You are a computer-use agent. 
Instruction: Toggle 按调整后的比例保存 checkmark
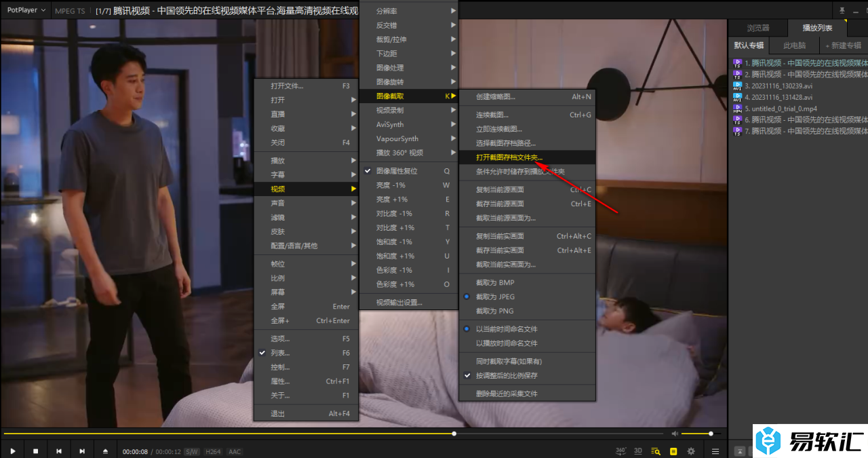[527, 375]
